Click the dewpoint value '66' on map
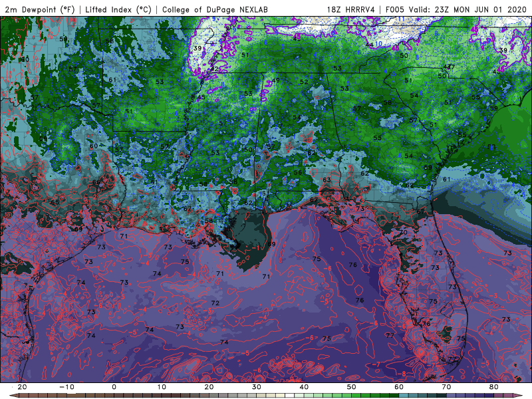Image resolution: width=532 pixels, height=399 pixels. pyautogui.click(x=96, y=182)
